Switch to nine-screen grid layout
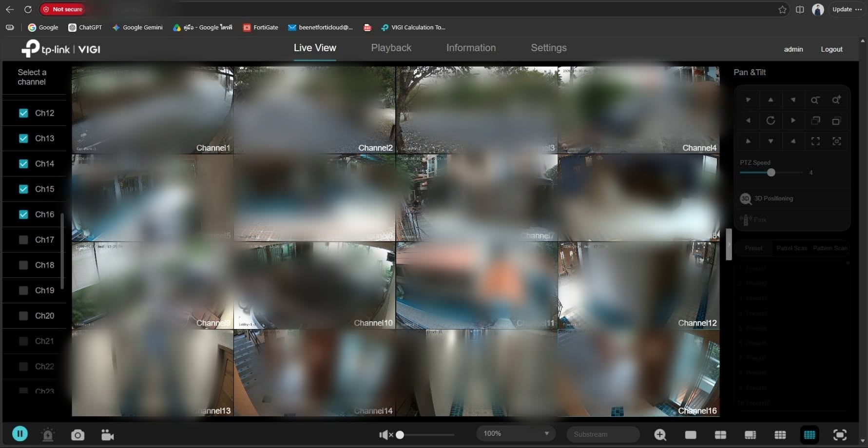The image size is (868, 448). 780,435
